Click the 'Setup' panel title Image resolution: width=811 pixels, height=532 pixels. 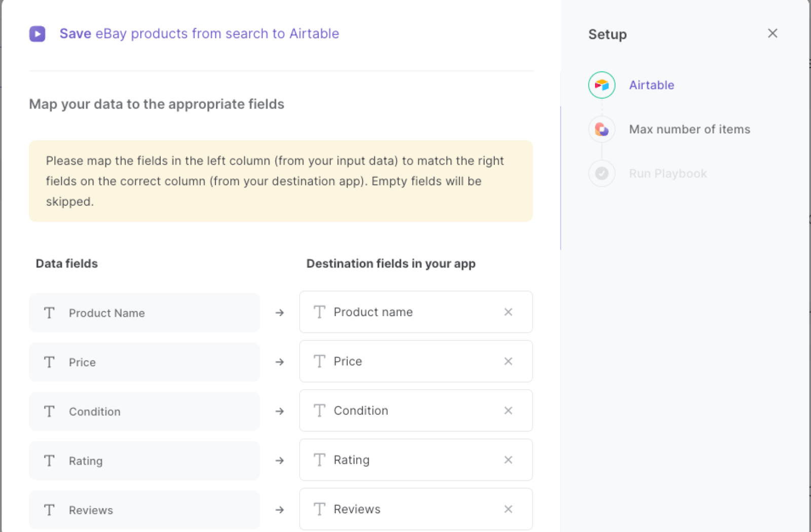click(607, 34)
